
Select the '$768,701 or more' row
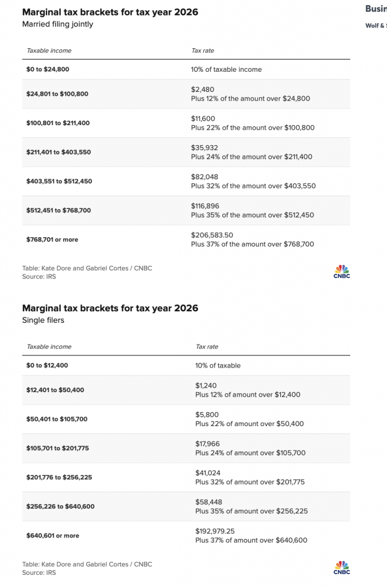coord(52,239)
